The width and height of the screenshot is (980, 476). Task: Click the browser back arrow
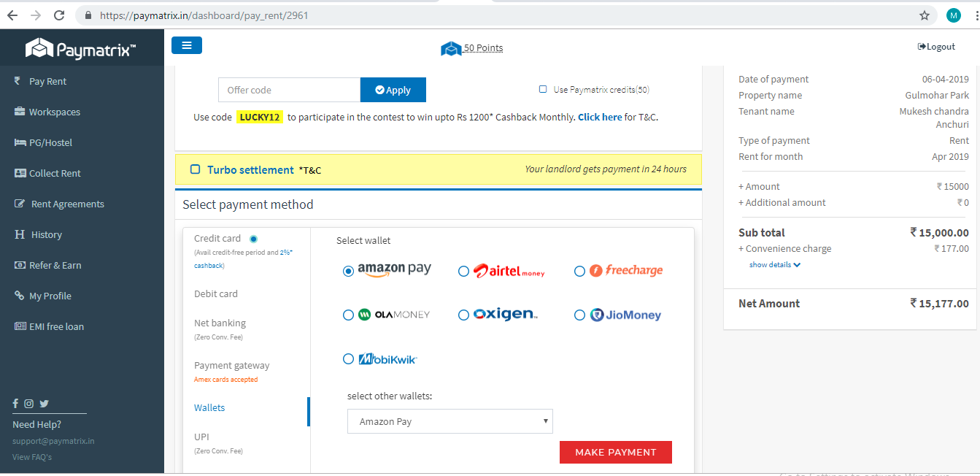tap(12, 15)
